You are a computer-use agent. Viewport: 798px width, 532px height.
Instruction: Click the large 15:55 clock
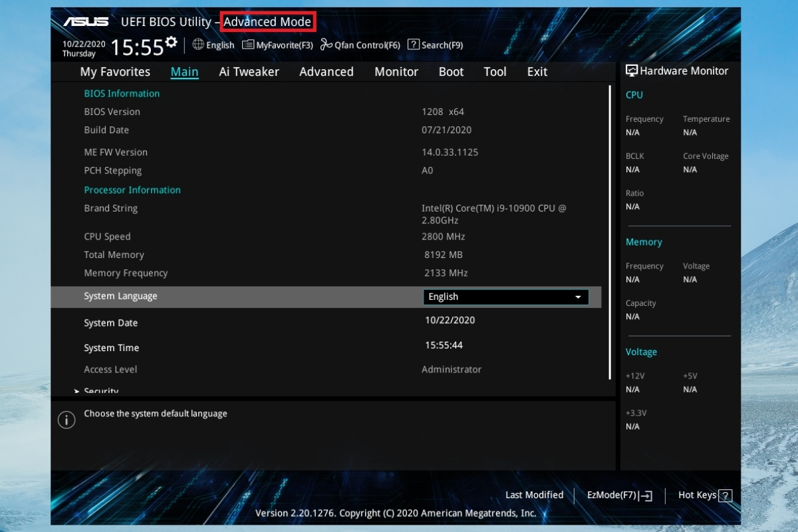tap(137, 48)
